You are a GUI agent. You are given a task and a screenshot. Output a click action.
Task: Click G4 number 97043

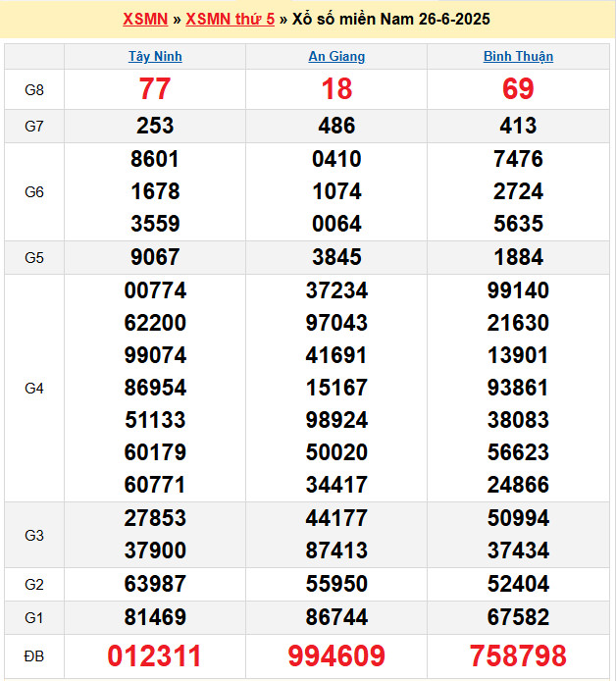coord(336,323)
